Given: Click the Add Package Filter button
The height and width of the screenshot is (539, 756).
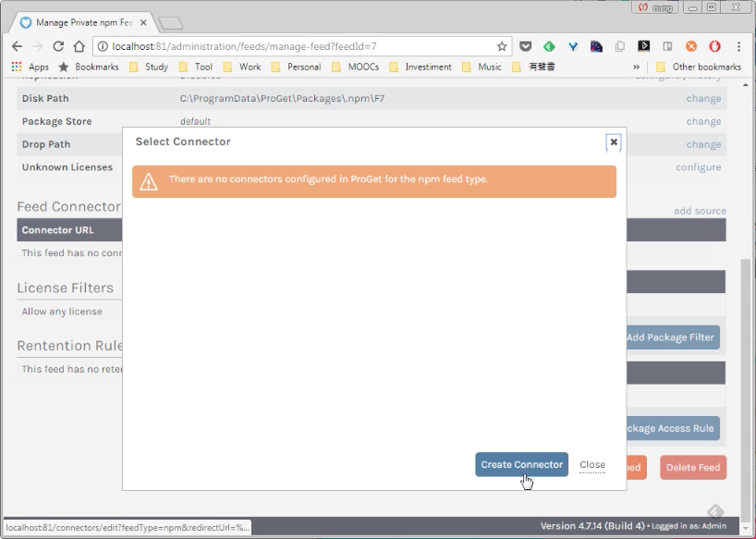Looking at the screenshot, I should pyautogui.click(x=673, y=337).
